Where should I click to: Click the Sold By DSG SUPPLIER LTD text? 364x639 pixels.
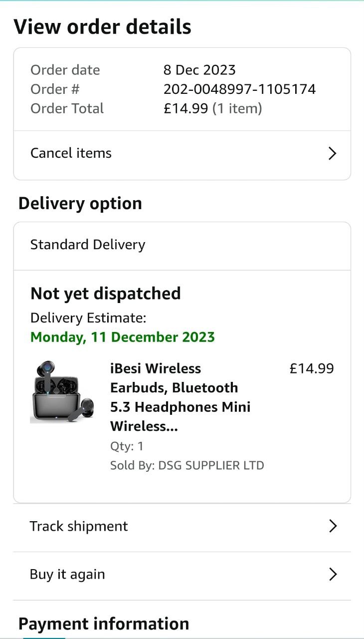click(187, 466)
